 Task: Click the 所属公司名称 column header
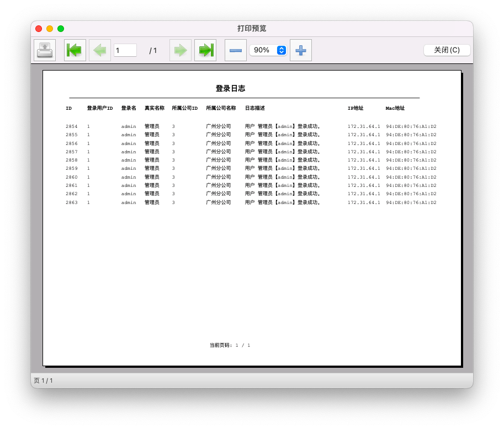221,108
